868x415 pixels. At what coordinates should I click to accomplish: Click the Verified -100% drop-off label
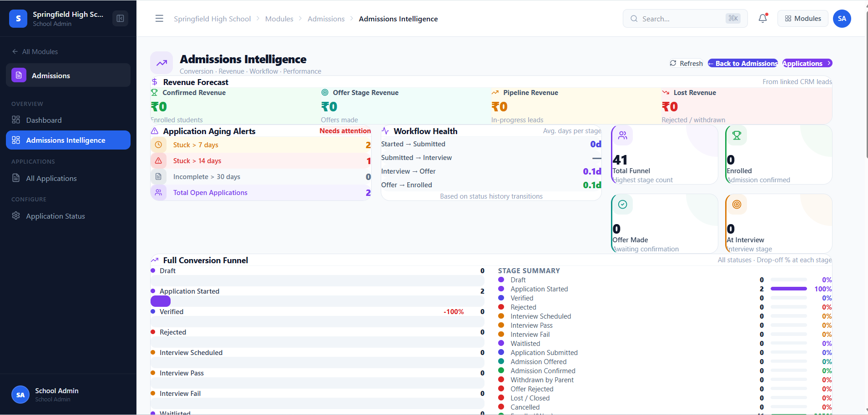tap(454, 311)
